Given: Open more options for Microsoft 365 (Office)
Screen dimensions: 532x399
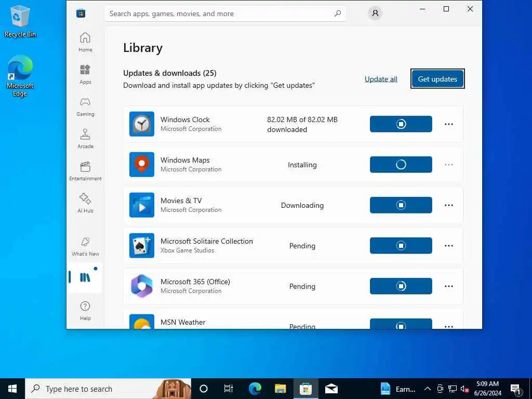Looking at the screenshot, I should click(448, 286).
